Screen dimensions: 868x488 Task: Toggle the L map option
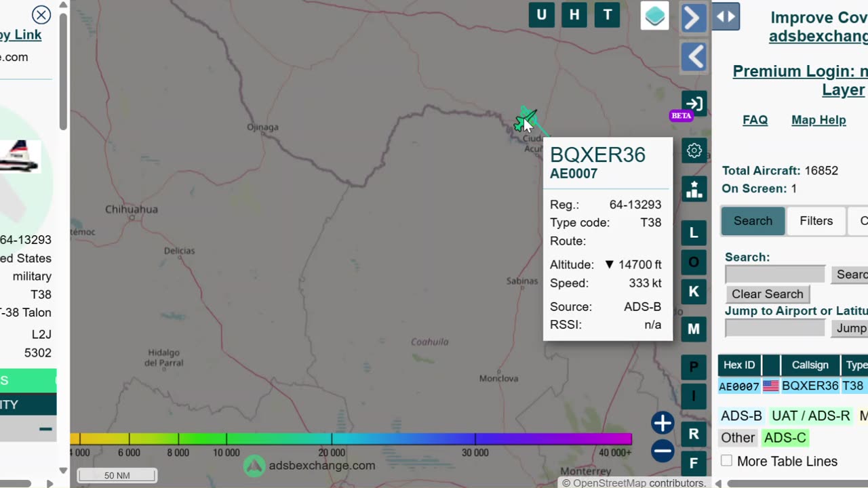pos(694,233)
